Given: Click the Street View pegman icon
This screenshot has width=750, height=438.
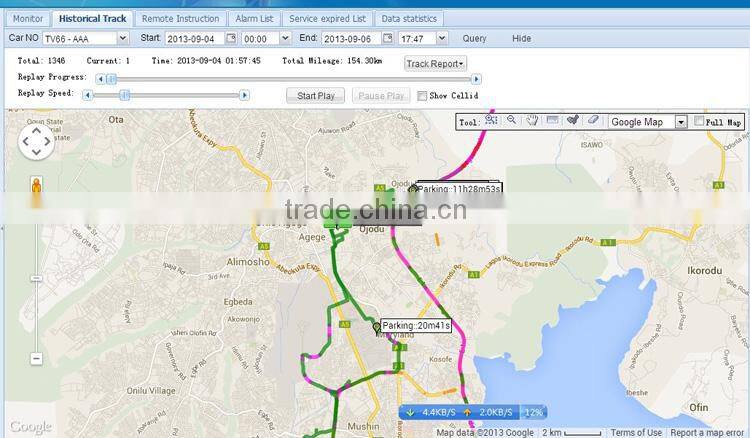Looking at the screenshot, I should [x=37, y=188].
